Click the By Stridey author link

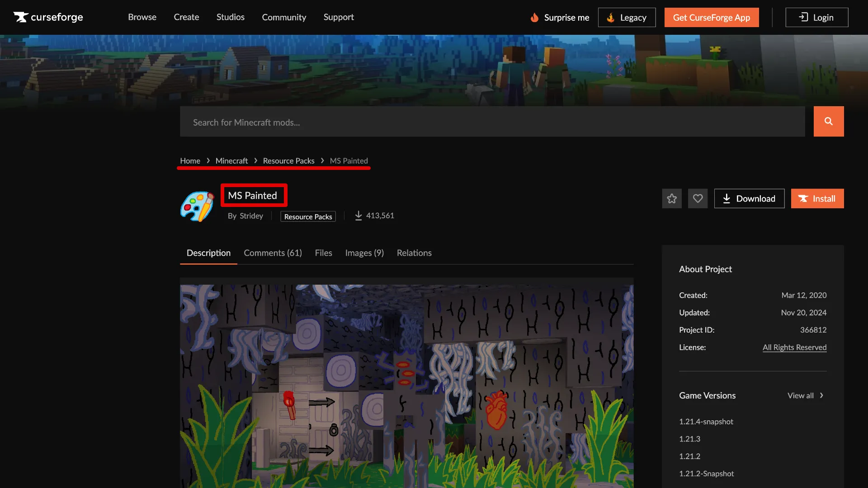251,216
